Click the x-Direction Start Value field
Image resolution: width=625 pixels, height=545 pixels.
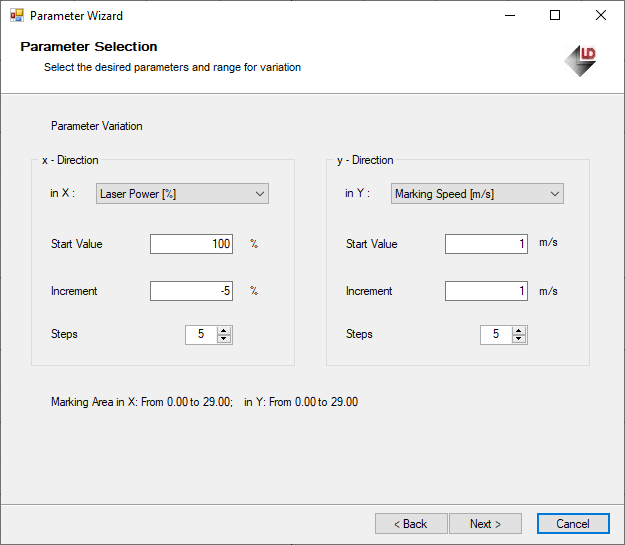pyautogui.click(x=191, y=244)
